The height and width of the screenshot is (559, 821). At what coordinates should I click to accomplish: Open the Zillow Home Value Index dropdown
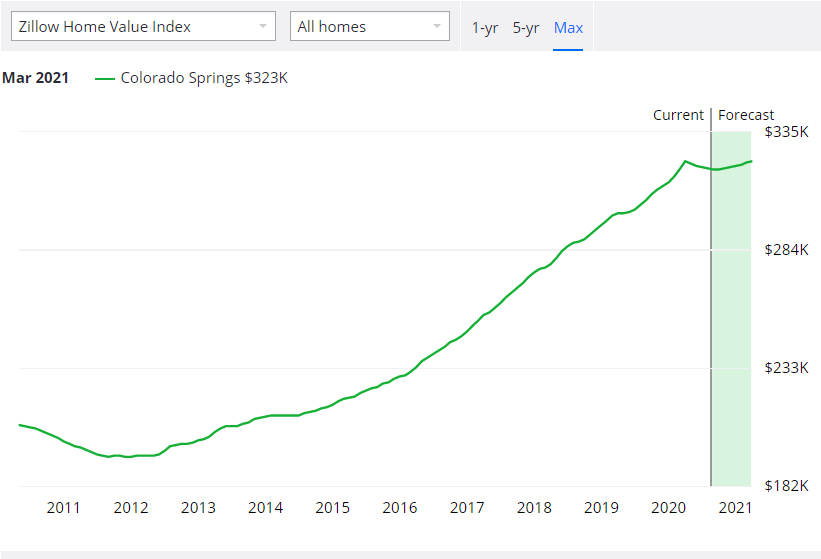point(143,26)
